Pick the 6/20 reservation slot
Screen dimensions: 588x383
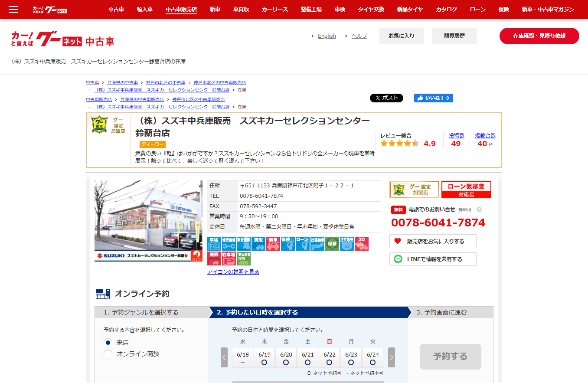pos(286,358)
